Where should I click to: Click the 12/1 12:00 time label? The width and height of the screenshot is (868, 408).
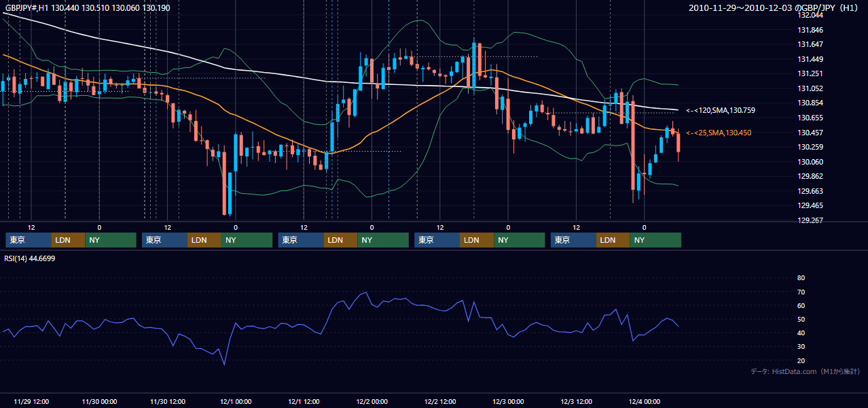(x=304, y=401)
